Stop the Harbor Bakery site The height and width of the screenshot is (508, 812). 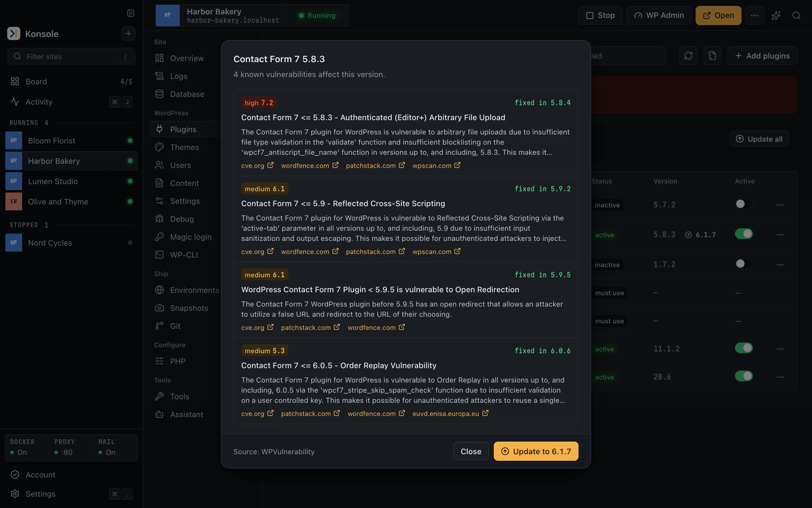tap(600, 16)
